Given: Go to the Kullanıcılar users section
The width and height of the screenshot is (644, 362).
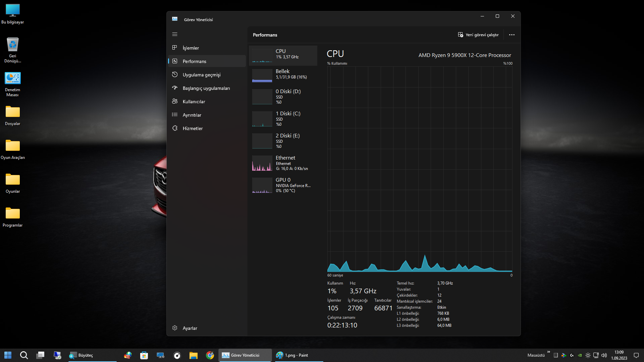Looking at the screenshot, I should click(x=194, y=102).
